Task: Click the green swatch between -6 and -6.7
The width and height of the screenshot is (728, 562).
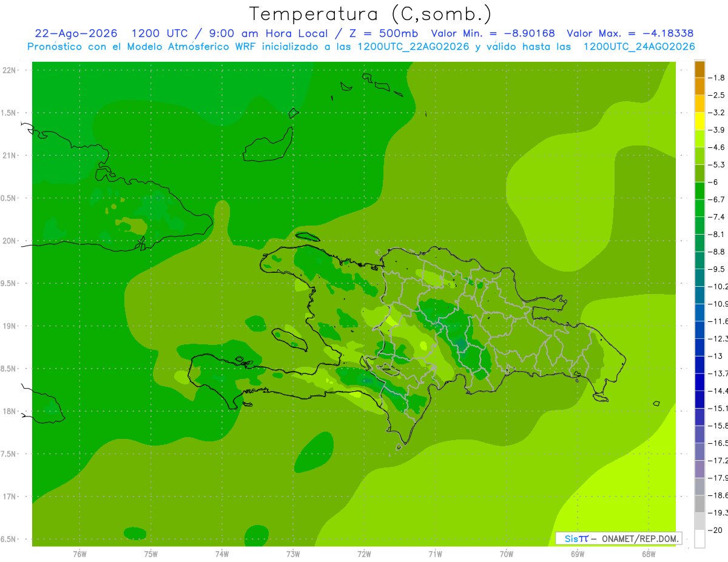Action: (699, 191)
